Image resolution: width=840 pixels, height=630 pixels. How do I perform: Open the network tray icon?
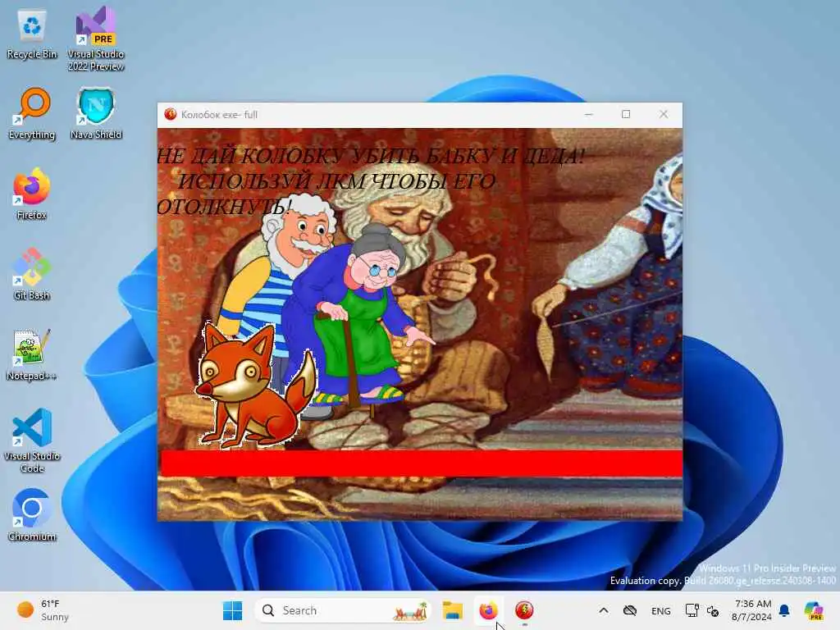coord(692,610)
